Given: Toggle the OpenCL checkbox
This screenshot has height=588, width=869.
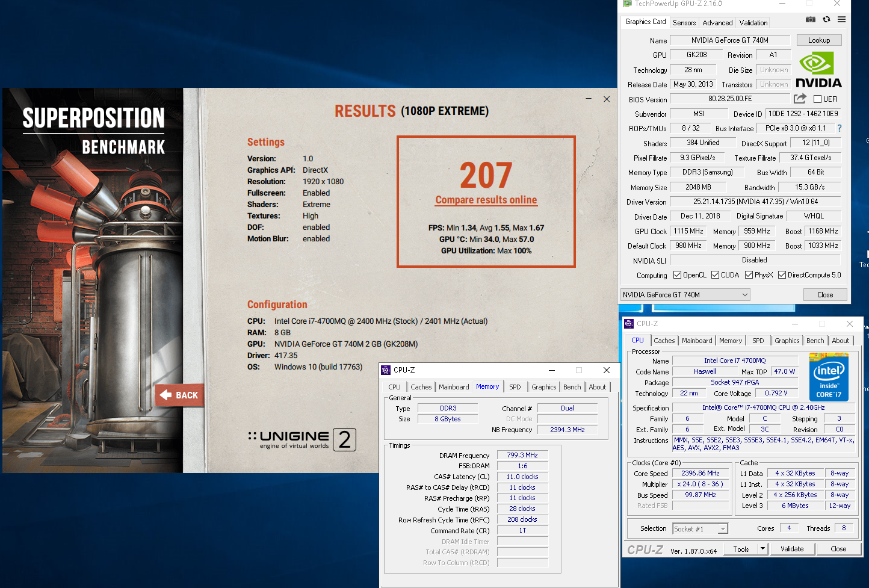Looking at the screenshot, I should (x=677, y=275).
